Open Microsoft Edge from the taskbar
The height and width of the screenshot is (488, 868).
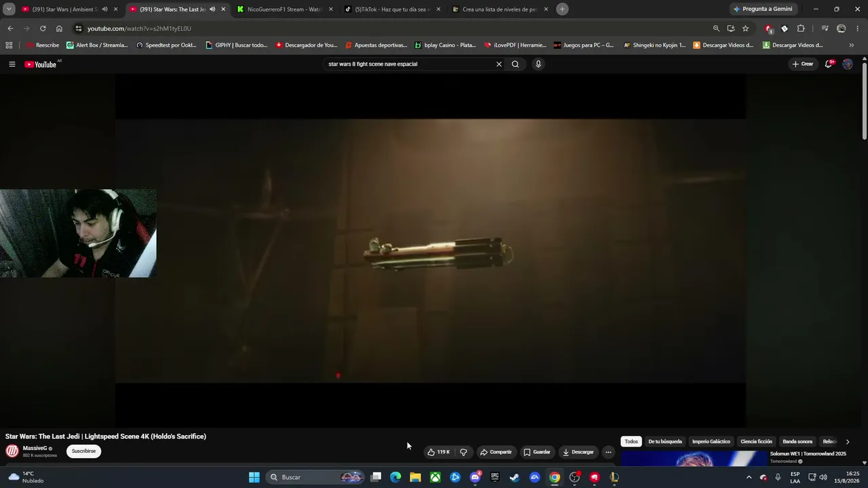pyautogui.click(x=395, y=477)
